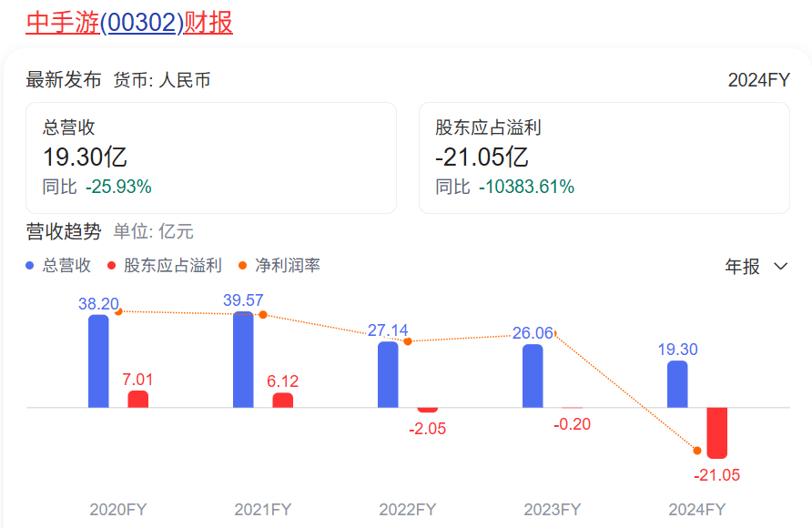Click the 2024FY red negative profit bar
This screenshot has width=812, height=528.
(717, 432)
